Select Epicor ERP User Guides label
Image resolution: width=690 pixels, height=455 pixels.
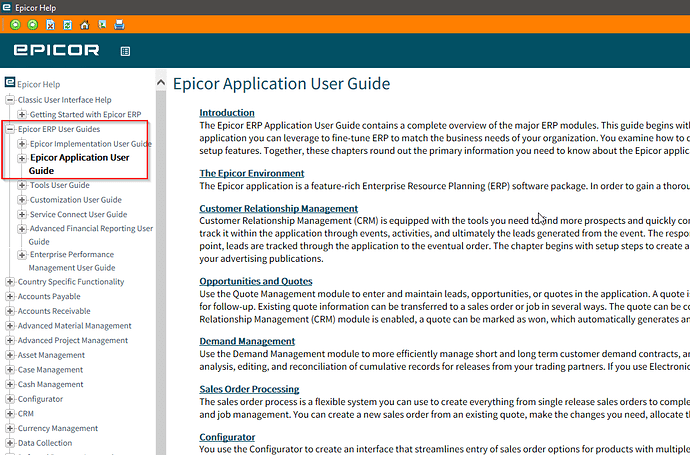pos(59,129)
